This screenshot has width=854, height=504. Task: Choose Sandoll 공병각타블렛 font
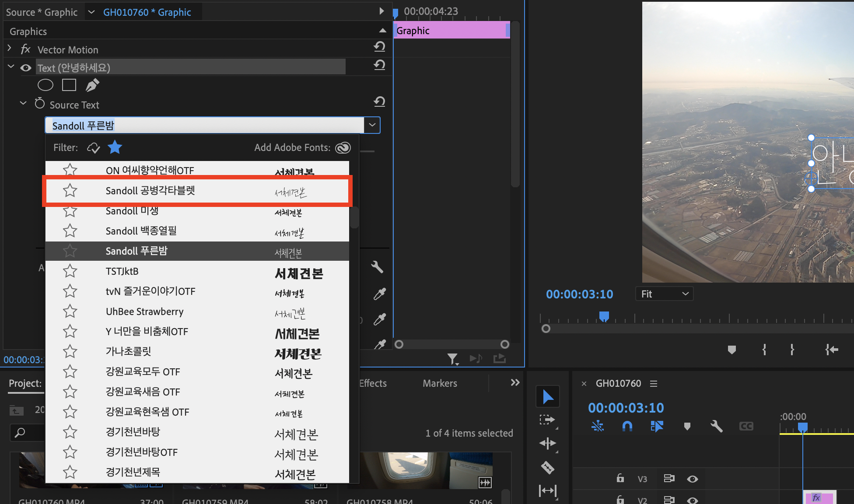pyautogui.click(x=150, y=191)
